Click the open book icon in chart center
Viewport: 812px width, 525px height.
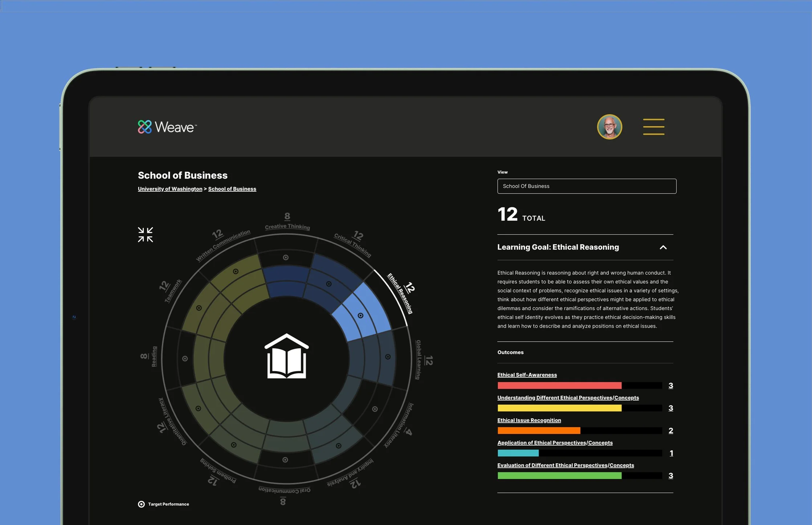click(x=286, y=356)
